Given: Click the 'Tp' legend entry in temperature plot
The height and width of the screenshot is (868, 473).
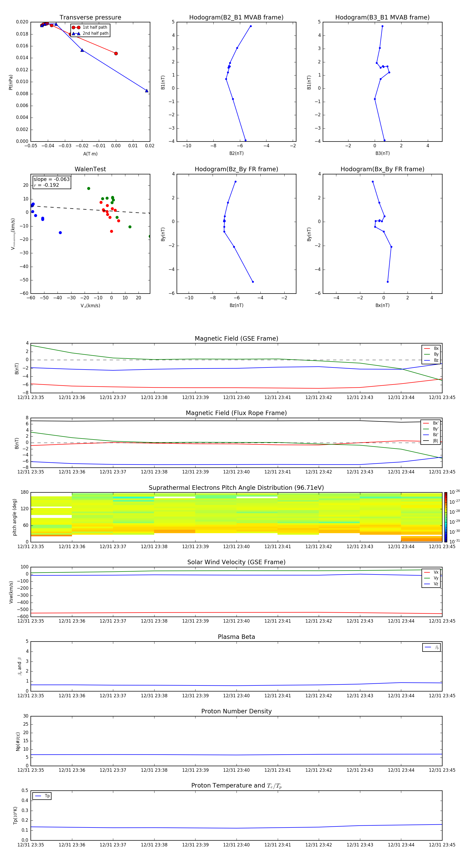Looking at the screenshot, I should [42, 796].
